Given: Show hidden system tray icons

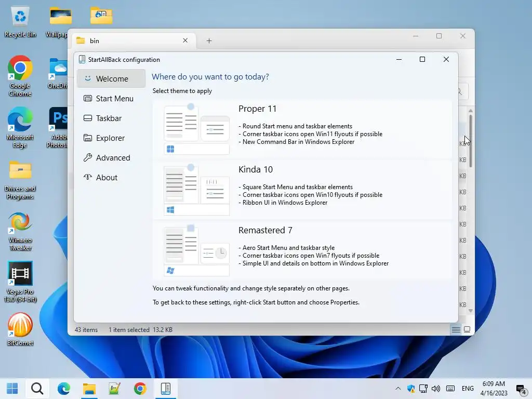Looking at the screenshot, I should coord(398,389).
